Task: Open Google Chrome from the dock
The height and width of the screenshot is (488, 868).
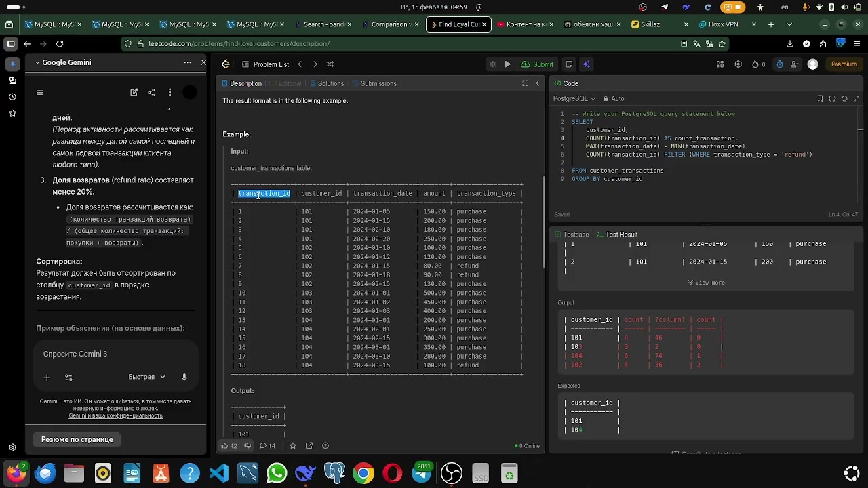Action: 363,473
